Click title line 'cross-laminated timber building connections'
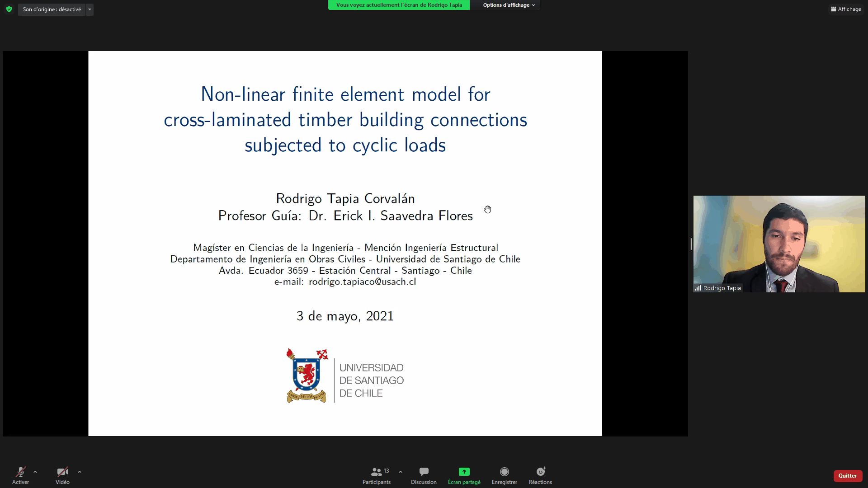The width and height of the screenshot is (868, 488). [345, 120]
